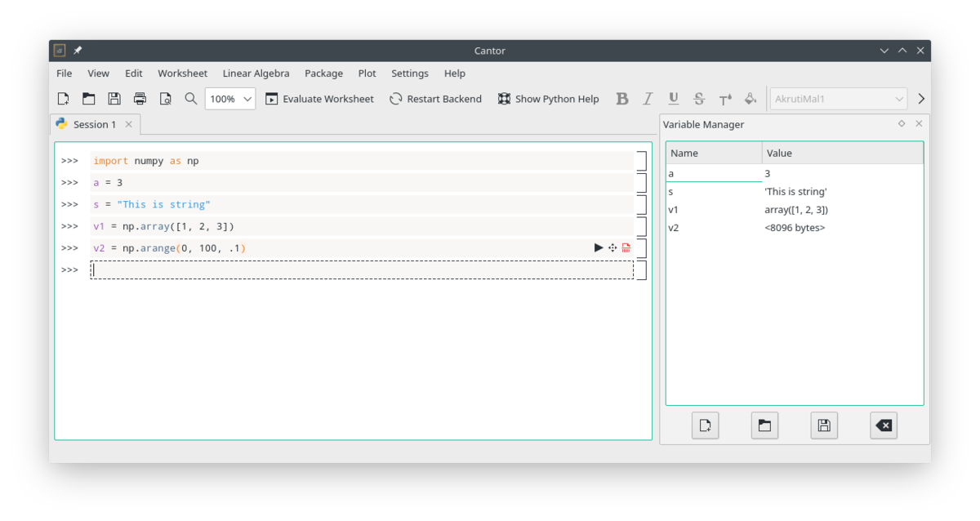Click Restart Backend button
The image size is (980, 521).
pos(435,99)
